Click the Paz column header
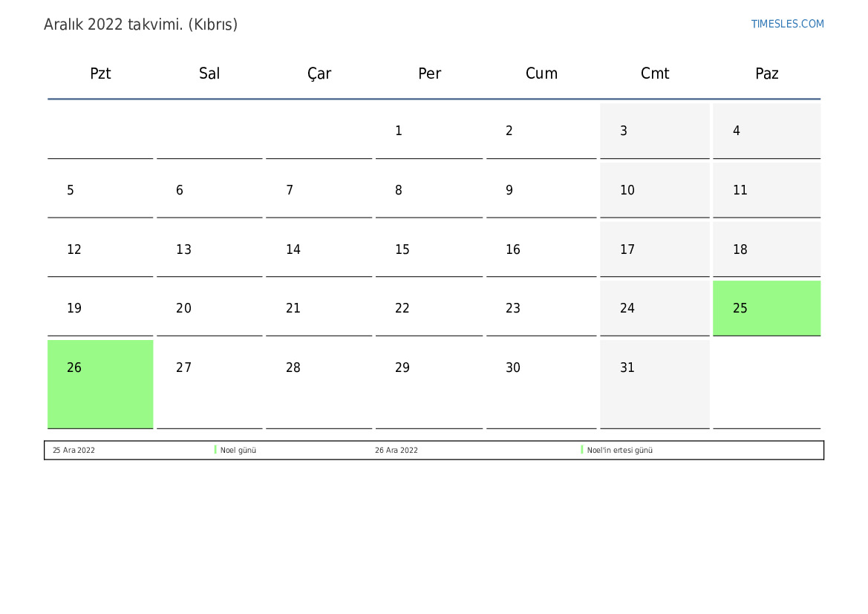 pos(766,74)
